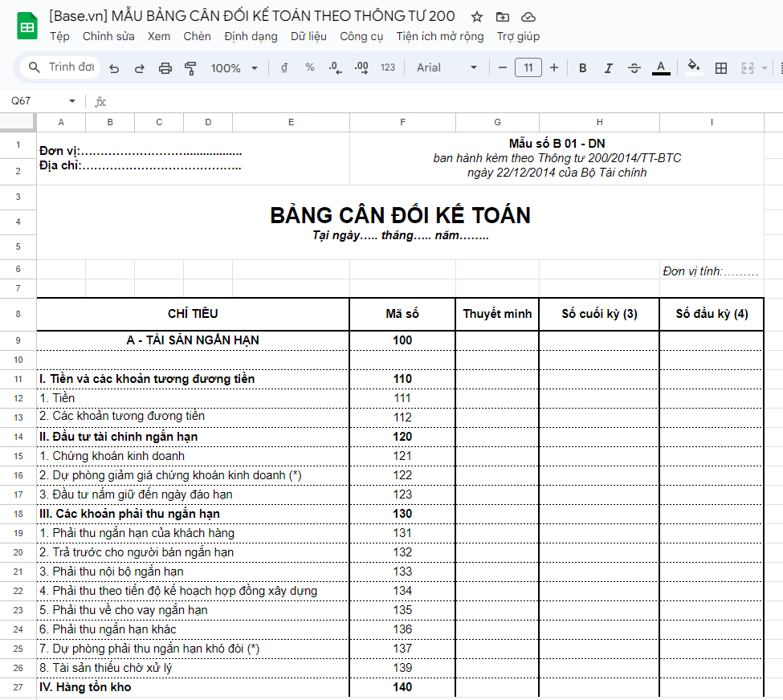Open the Tệp menu
The height and width of the screenshot is (700, 783).
(59, 36)
